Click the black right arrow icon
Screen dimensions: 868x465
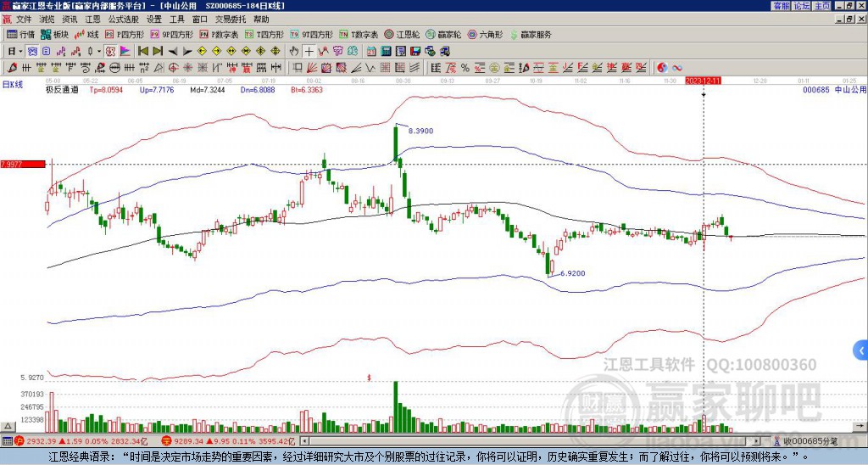[187, 52]
